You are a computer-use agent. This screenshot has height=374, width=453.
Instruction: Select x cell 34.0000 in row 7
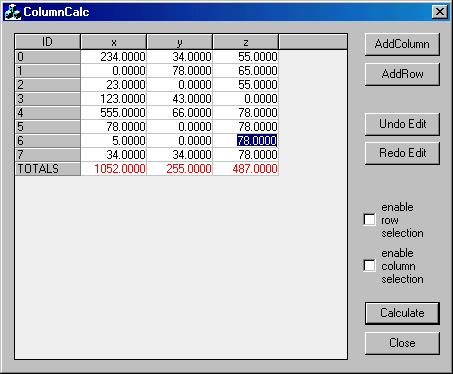[x=113, y=155]
